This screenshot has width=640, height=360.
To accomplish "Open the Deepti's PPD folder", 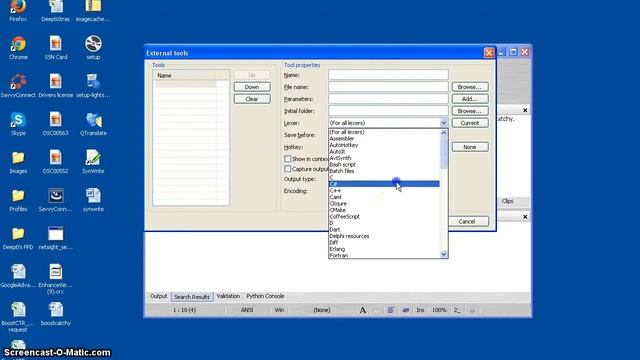I will pyautogui.click(x=18, y=237).
